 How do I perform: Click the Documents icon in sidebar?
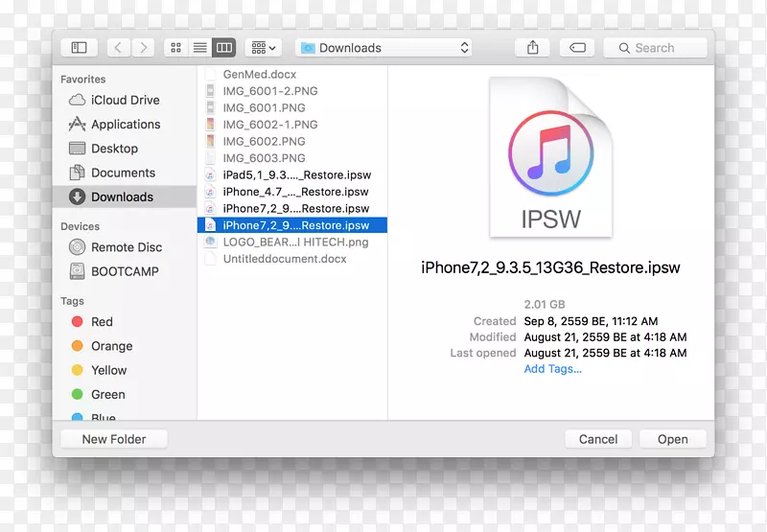click(77, 173)
